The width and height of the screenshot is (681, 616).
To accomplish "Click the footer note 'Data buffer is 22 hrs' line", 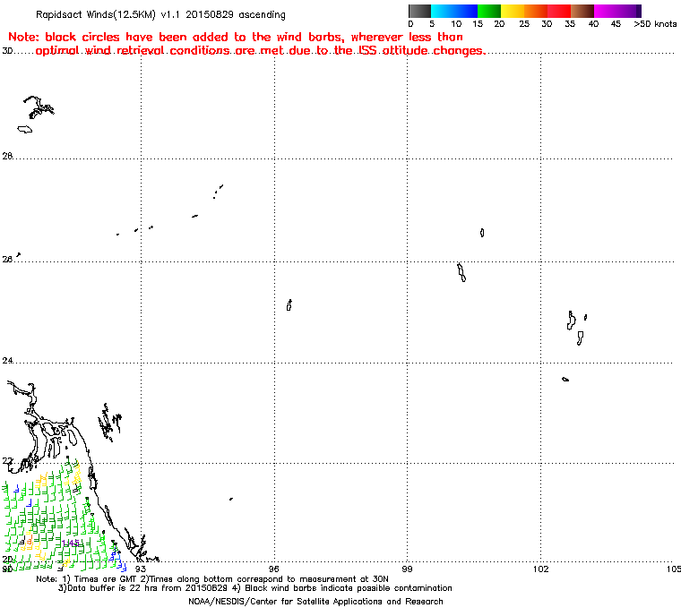I will click(255, 588).
